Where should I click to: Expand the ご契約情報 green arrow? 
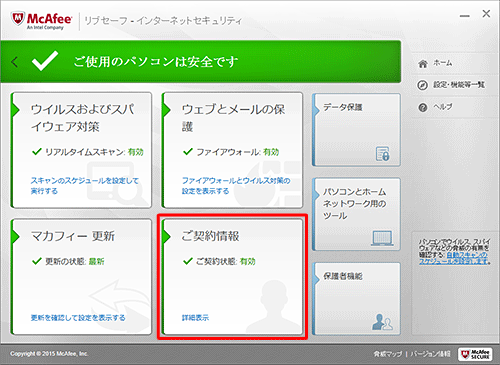166,236
